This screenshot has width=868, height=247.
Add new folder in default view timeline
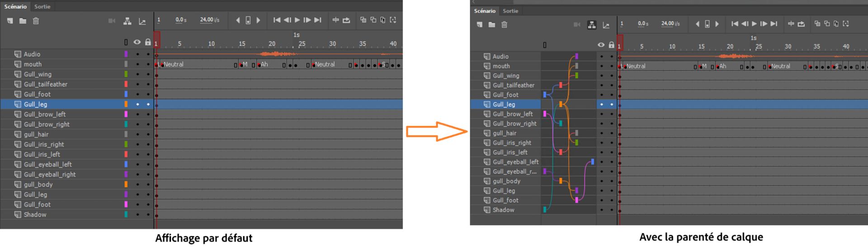23,21
